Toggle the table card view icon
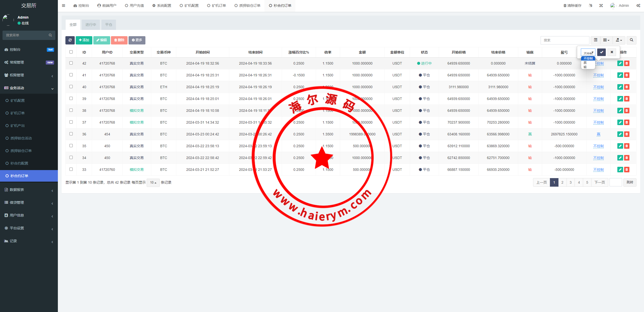The height and width of the screenshot is (312, 644). click(595, 40)
